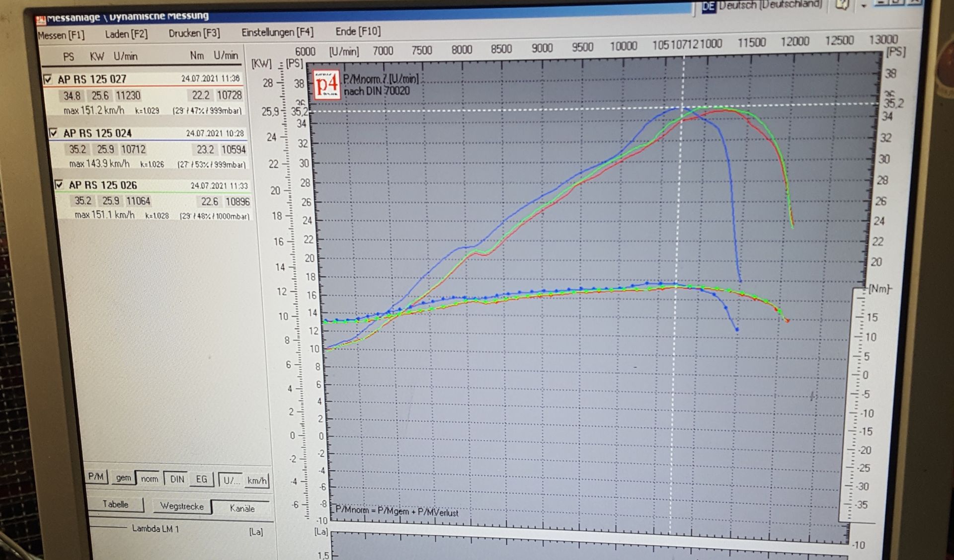Open Einstellungen [F4] settings menu
The image size is (954, 560).
(277, 32)
